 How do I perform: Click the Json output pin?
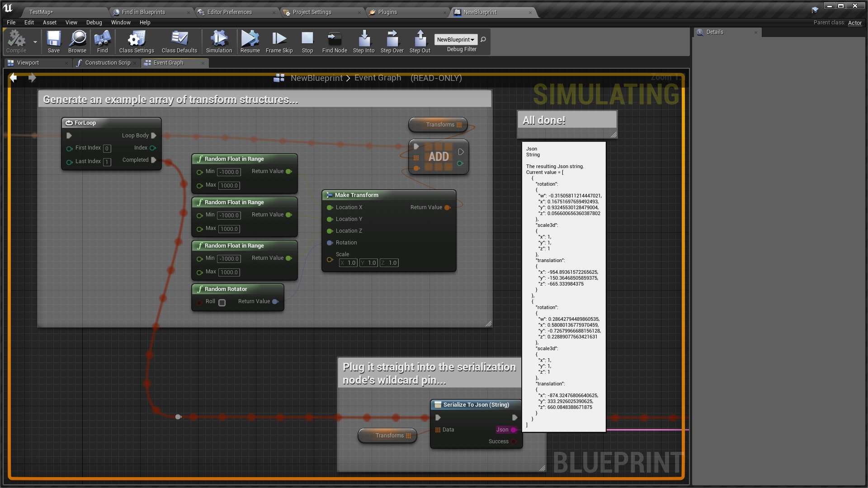(x=513, y=430)
